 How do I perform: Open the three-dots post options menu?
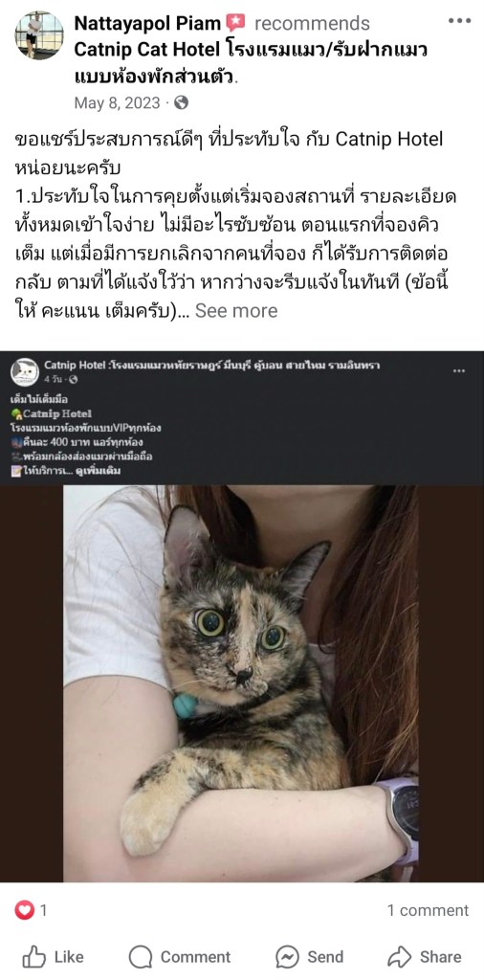click(x=459, y=21)
